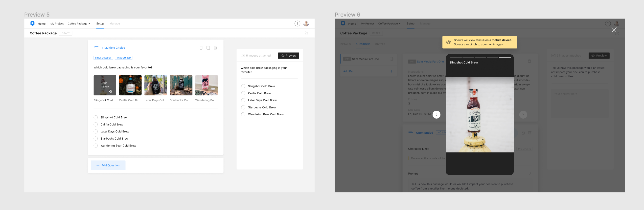The height and width of the screenshot is (210, 644).
Task: Click DRAFT status badge in Preview 5
Action: click(x=66, y=33)
